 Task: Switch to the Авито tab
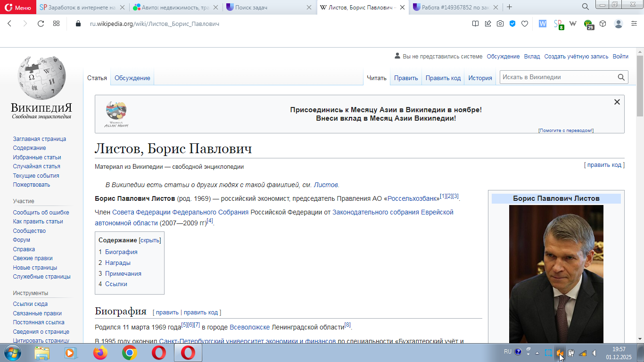pos(175,7)
